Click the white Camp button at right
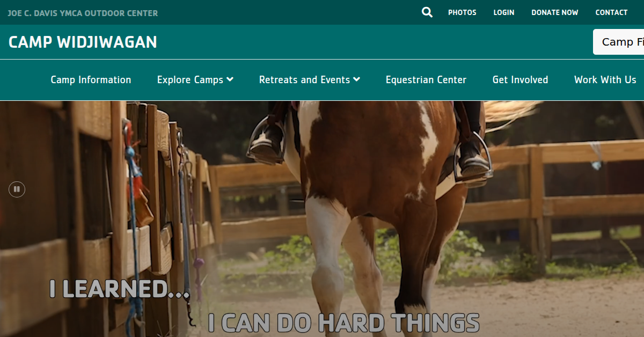644x337 pixels. (618, 42)
